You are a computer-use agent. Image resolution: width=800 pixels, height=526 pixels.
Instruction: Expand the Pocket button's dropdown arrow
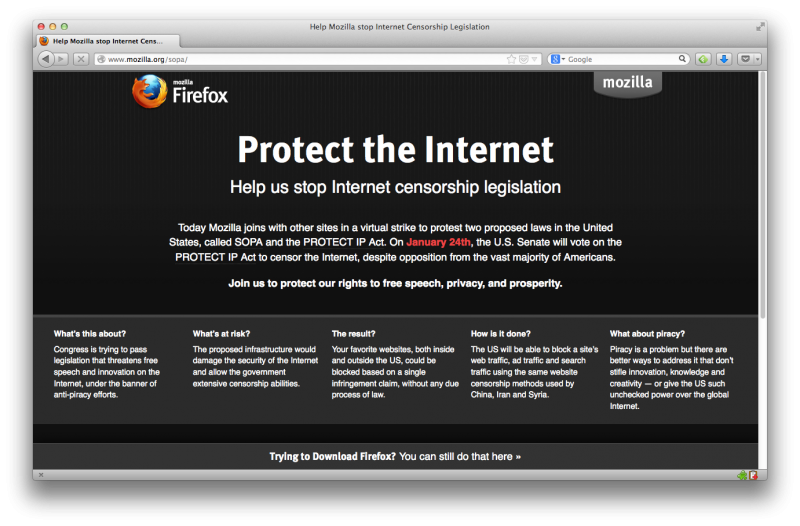point(757,59)
